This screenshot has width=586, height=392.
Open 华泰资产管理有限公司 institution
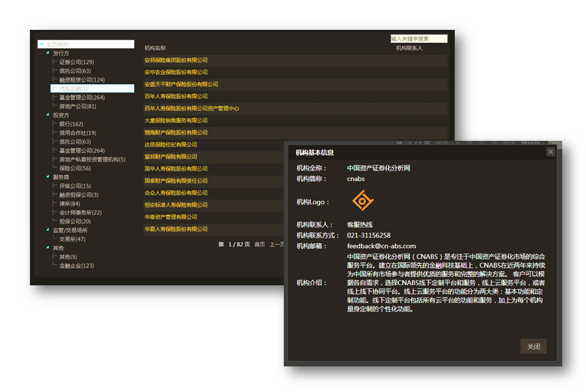171,217
